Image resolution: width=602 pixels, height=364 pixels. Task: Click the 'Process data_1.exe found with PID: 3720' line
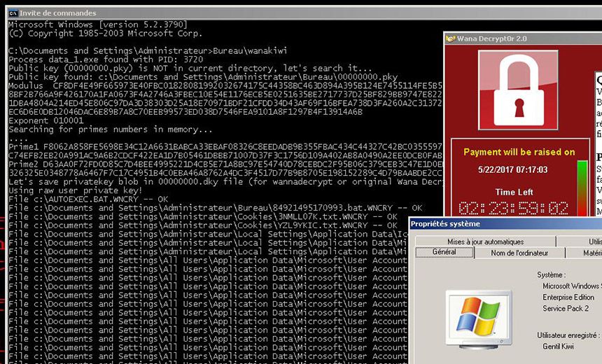106,59
